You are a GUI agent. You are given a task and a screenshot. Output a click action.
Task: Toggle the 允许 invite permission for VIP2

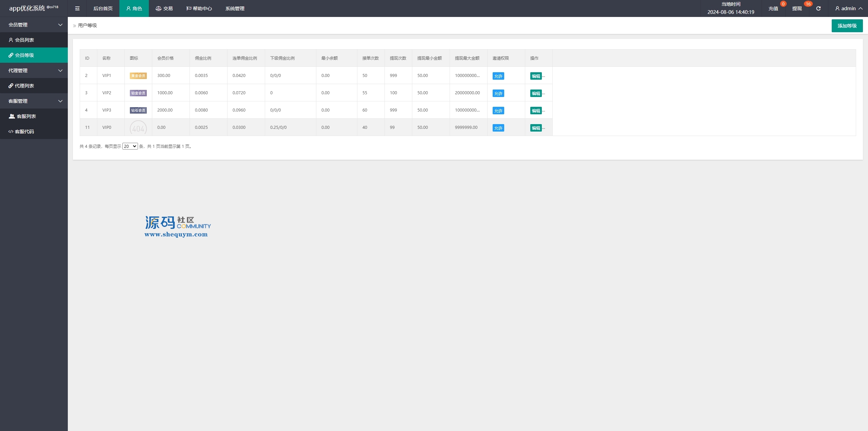[x=498, y=93]
